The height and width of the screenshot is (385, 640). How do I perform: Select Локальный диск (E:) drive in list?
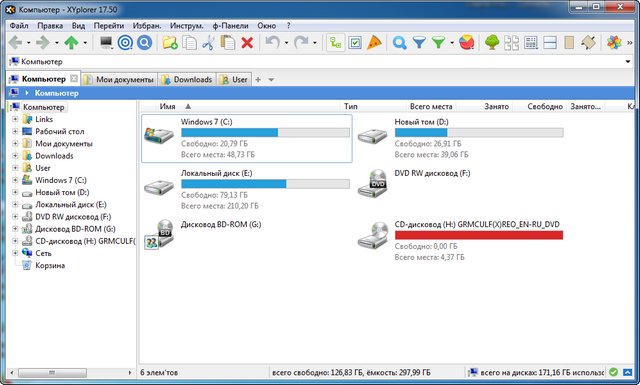click(x=247, y=189)
